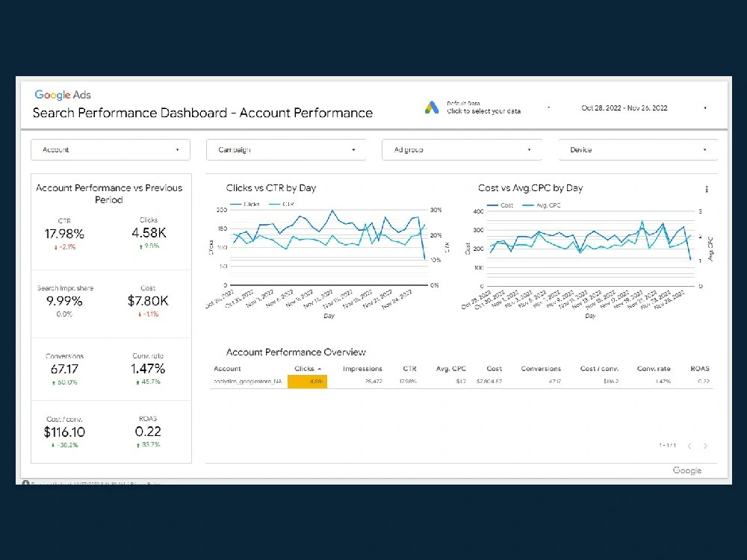The width and height of the screenshot is (747, 560).
Task: Click the Cost vs Avg.CPC by Day title
Action: pyautogui.click(x=530, y=188)
